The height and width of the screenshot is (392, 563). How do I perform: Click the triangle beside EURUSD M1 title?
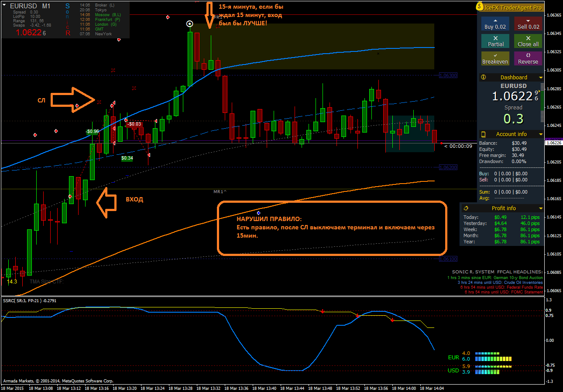(x=4, y=6)
